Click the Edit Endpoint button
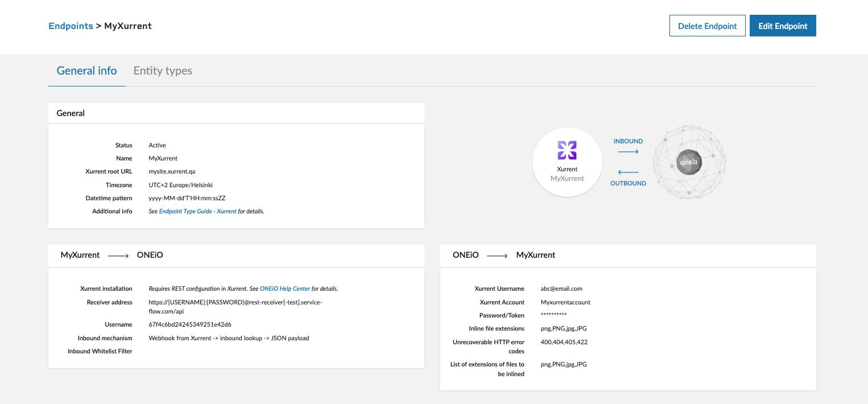 [x=783, y=26]
